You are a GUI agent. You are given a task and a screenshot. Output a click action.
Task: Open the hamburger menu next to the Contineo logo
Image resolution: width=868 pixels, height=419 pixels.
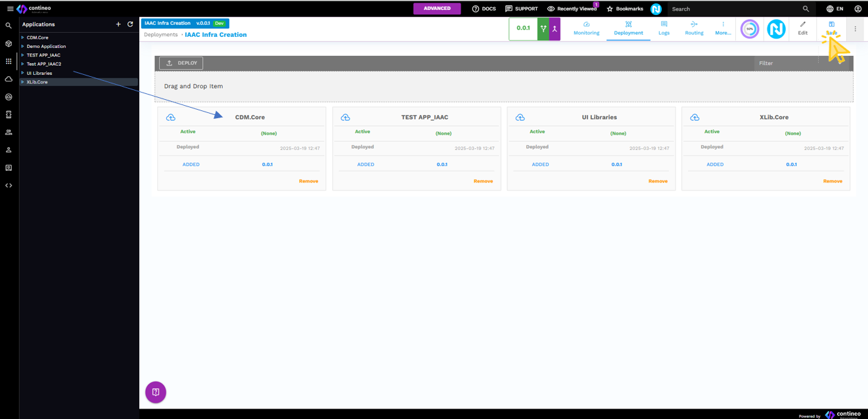click(10, 9)
